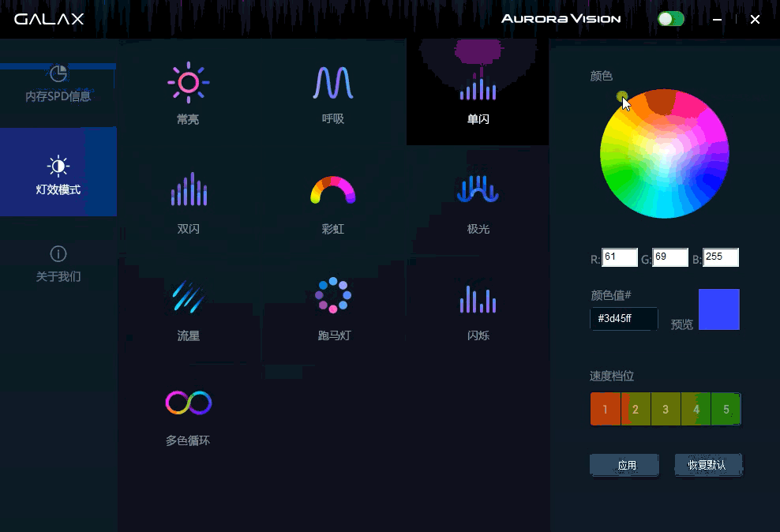Select the 常亮 (static) lighting effect icon

point(188,83)
